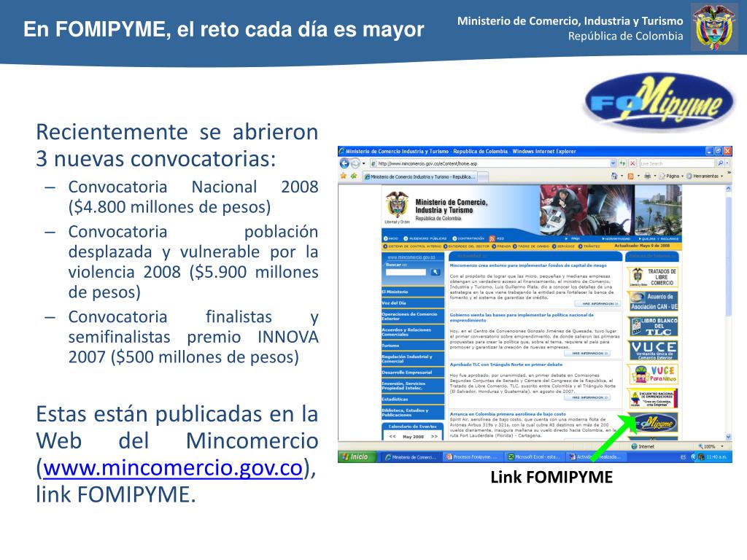Open headline about política nacional de emprendimiento
This screenshot has height=560, width=747.
[x=522, y=318]
